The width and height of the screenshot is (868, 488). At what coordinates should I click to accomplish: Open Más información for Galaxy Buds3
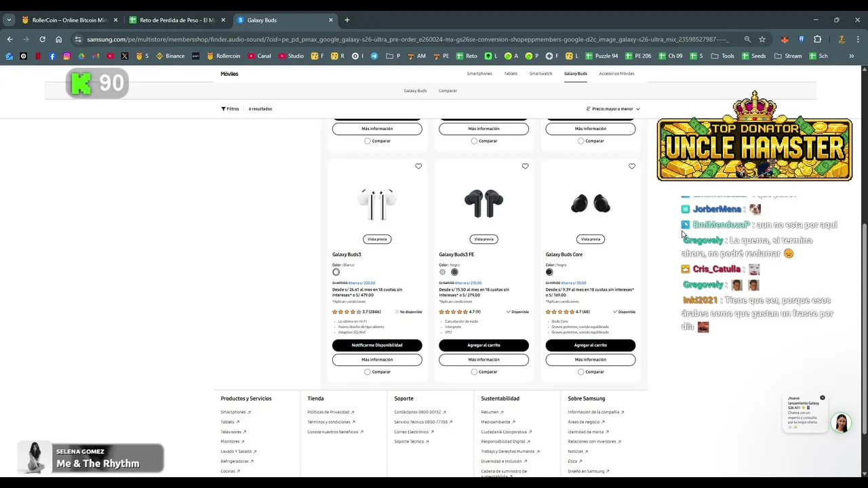click(377, 359)
